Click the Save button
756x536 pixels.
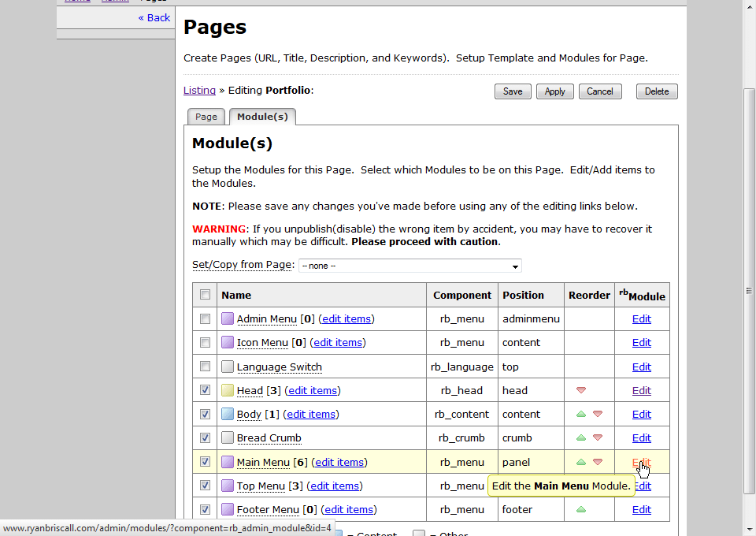[x=513, y=91]
